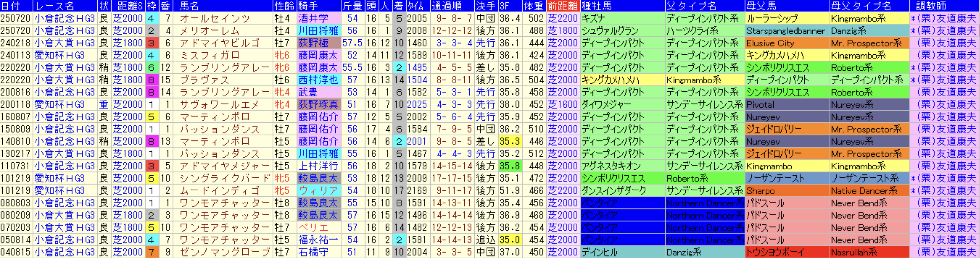980x258 pixels.
Task: Click yellow highlighted 3F value 35.3
Action: point(510,141)
